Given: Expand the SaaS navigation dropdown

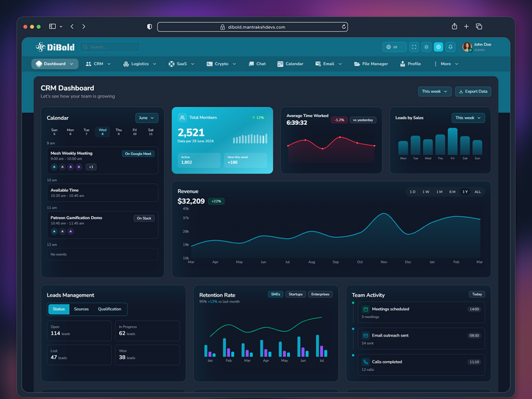Looking at the screenshot, I should pos(181,64).
